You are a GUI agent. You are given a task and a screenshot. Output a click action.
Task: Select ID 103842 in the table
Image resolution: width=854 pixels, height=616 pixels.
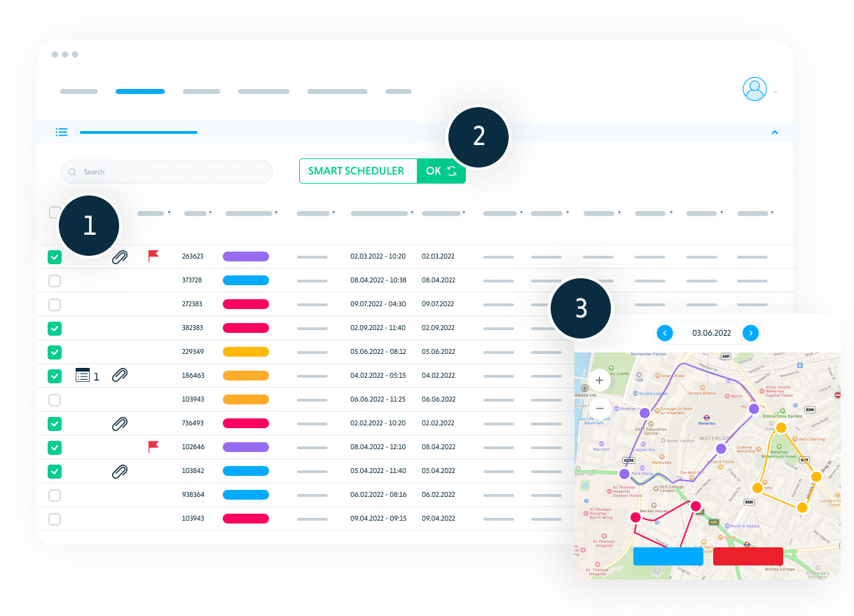pos(192,471)
